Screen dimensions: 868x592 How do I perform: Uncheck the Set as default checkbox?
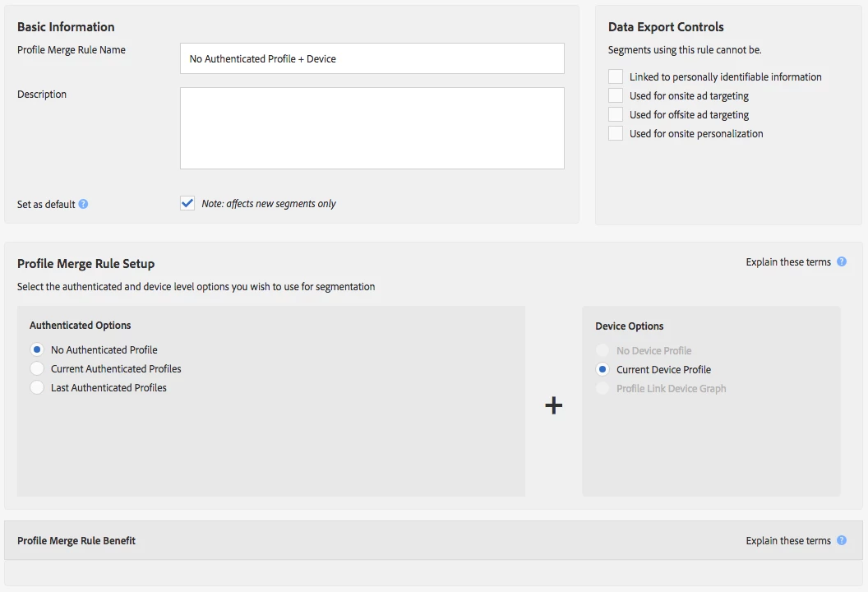[187, 203]
